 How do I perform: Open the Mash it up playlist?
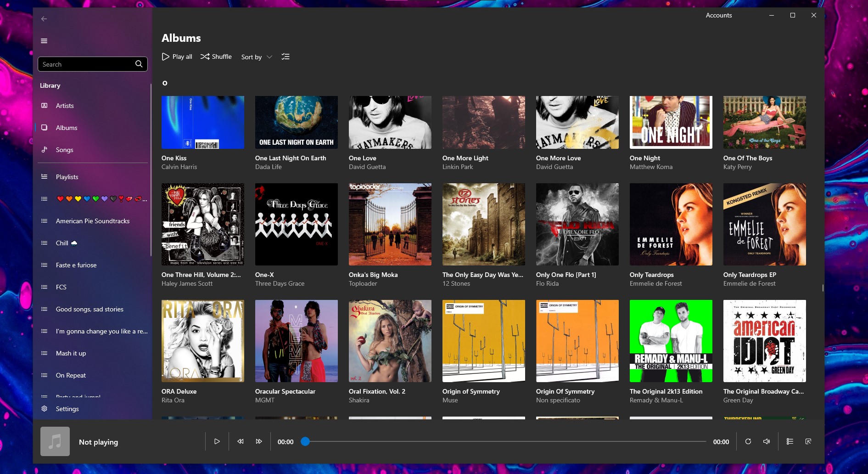coord(92,353)
